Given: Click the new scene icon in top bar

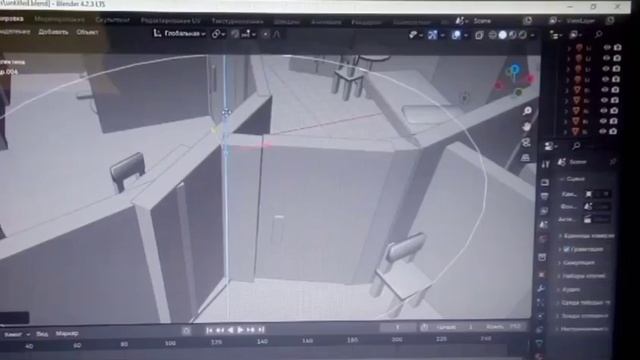Looking at the screenshot, I should (527, 20).
